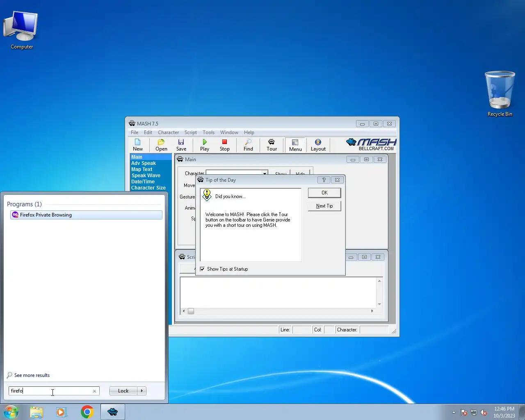525x420 pixels.
Task: Open Windows Explorer from the taskbar
Action: tap(37, 412)
